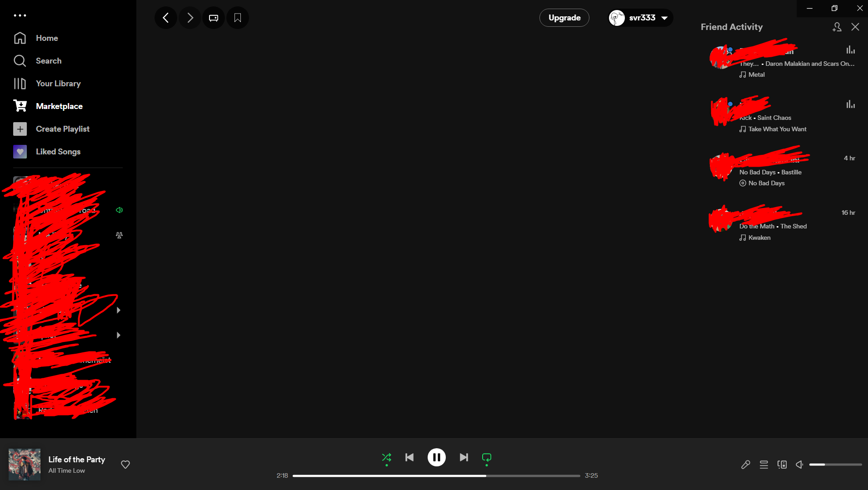Select Create Playlist in the sidebar

pos(63,129)
